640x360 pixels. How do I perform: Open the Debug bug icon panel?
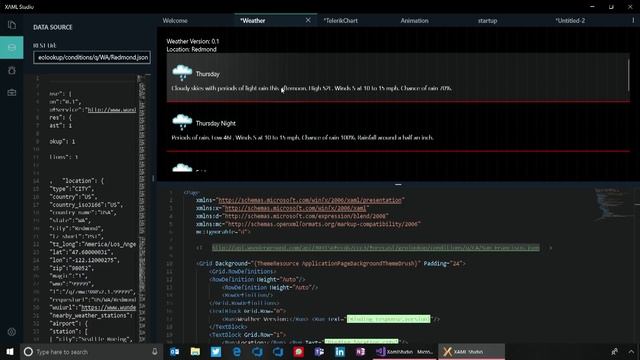[12, 70]
